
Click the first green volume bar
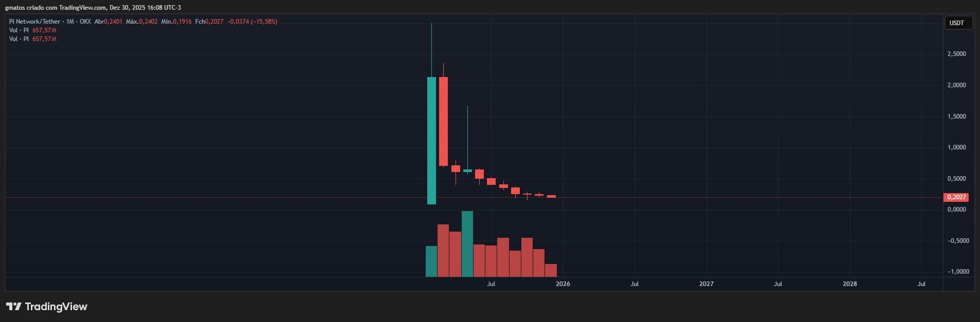(431, 261)
